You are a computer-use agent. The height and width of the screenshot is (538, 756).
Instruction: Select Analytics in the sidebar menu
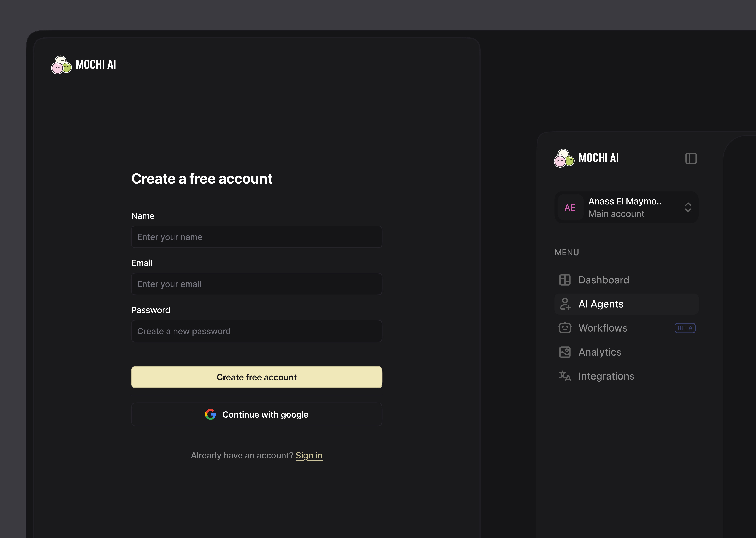coord(599,352)
